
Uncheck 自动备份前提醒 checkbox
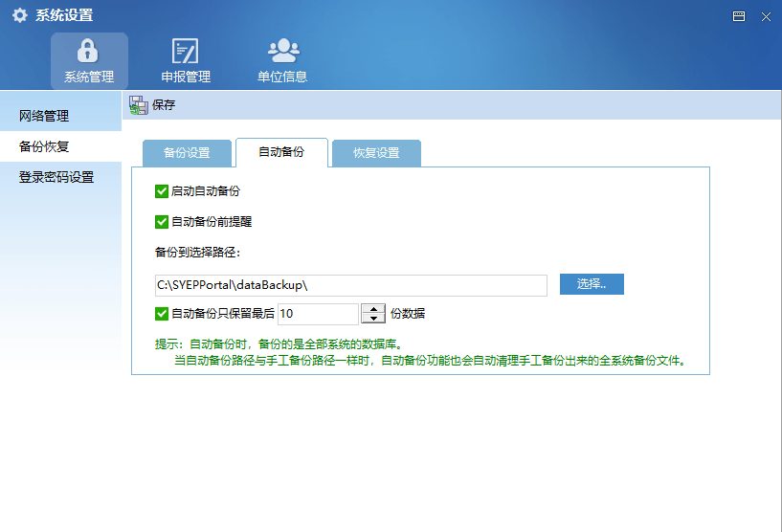[161, 222]
